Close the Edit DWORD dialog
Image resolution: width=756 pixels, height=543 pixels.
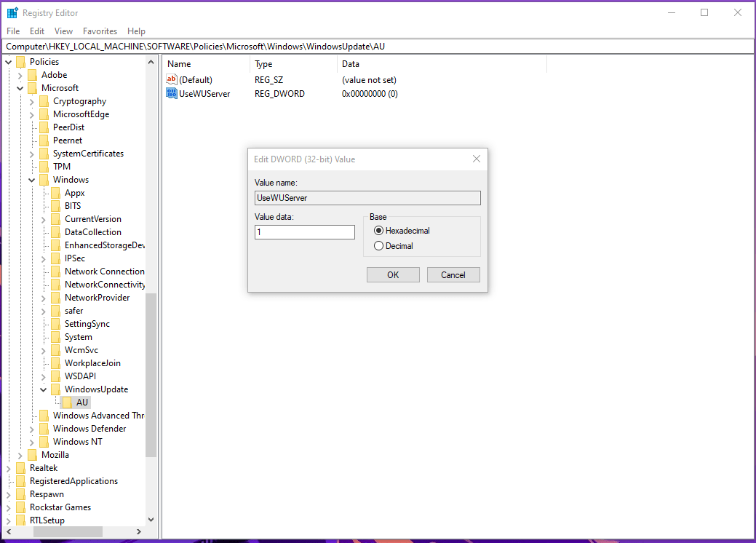click(x=477, y=159)
